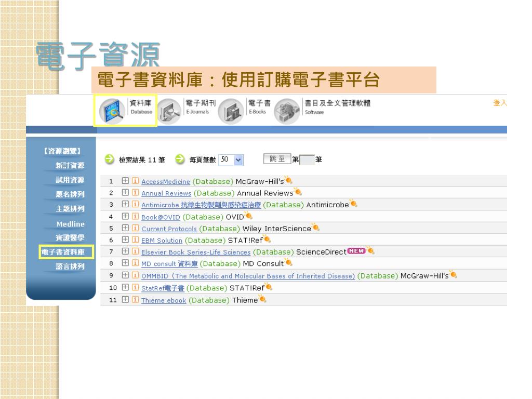Open Elsevier Book Series-Life Sciences link
This screenshot has height=399, width=532.
(x=196, y=252)
